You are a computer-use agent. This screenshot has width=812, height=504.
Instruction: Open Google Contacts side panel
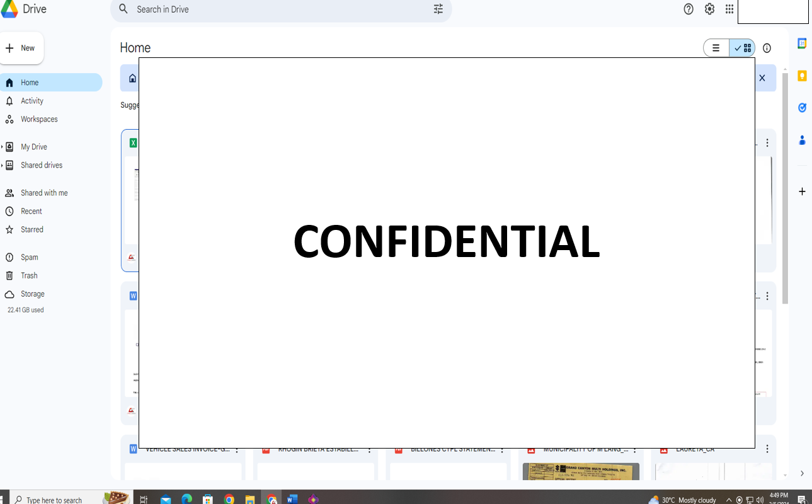click(801, 140)
